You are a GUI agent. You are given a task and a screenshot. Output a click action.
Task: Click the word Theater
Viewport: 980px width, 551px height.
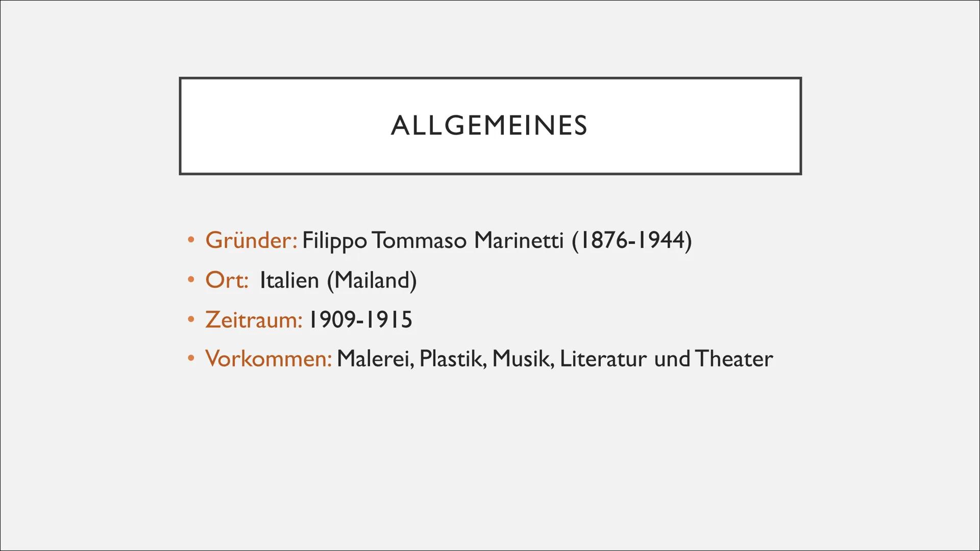pos(734,359)
